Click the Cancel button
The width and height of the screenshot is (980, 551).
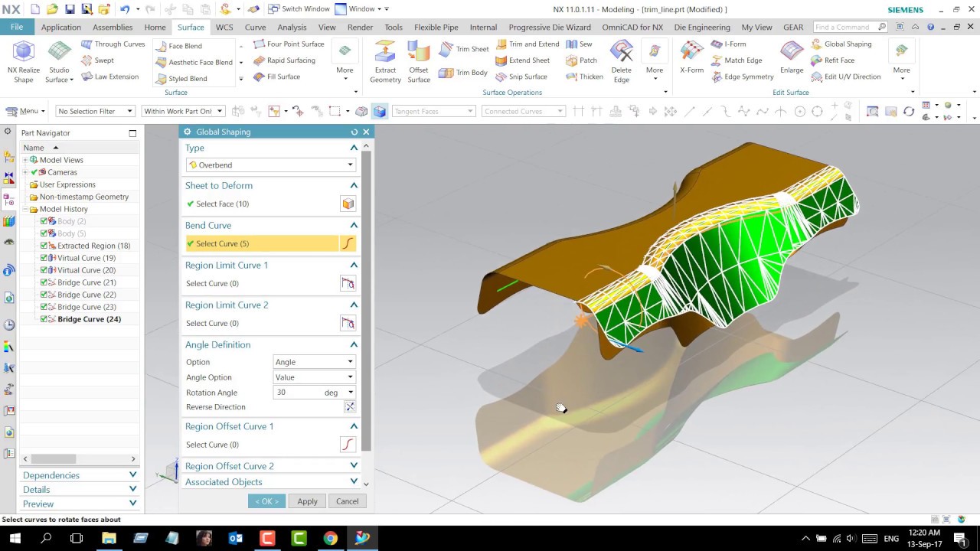pyautogui.click(x=347, y=501)
